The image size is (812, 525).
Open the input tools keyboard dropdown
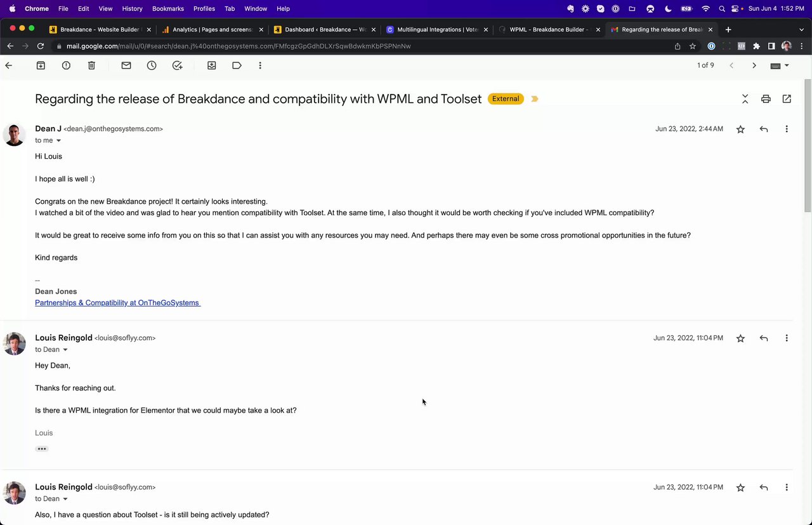[780, 65]
